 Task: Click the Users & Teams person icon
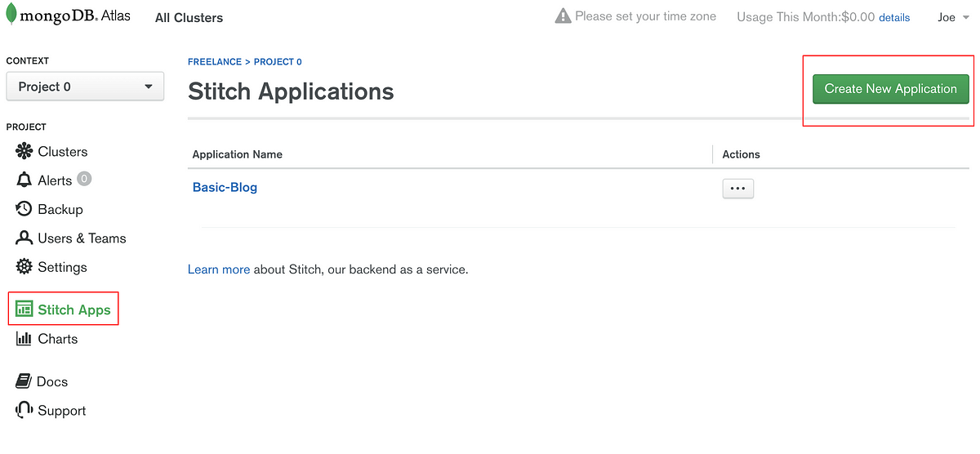(x=24, y=238)
